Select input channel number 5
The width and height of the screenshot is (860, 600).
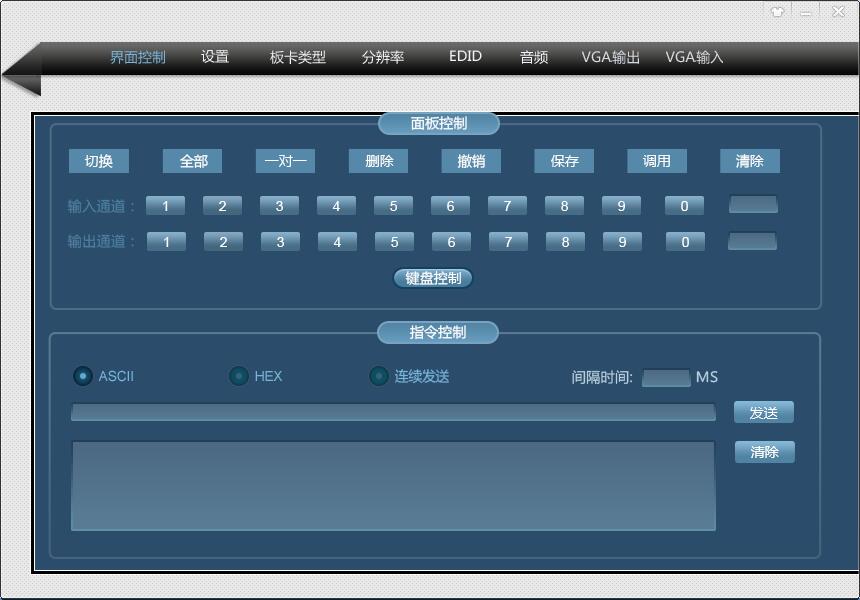pyautogui.click(x=394, y=205)
